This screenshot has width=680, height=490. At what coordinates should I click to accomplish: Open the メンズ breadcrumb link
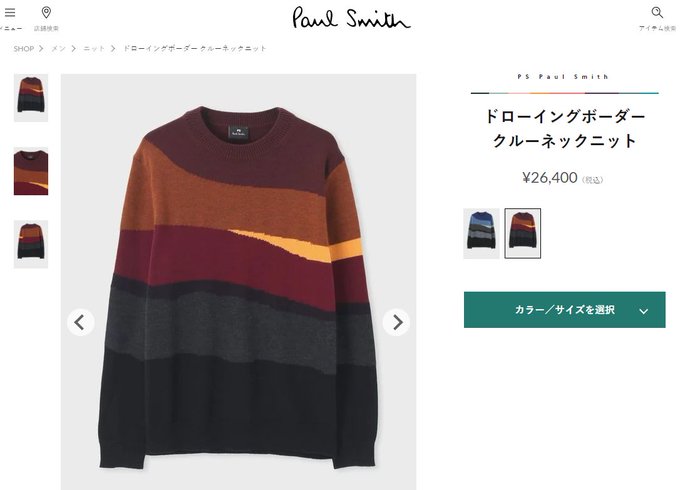(58, 49)
